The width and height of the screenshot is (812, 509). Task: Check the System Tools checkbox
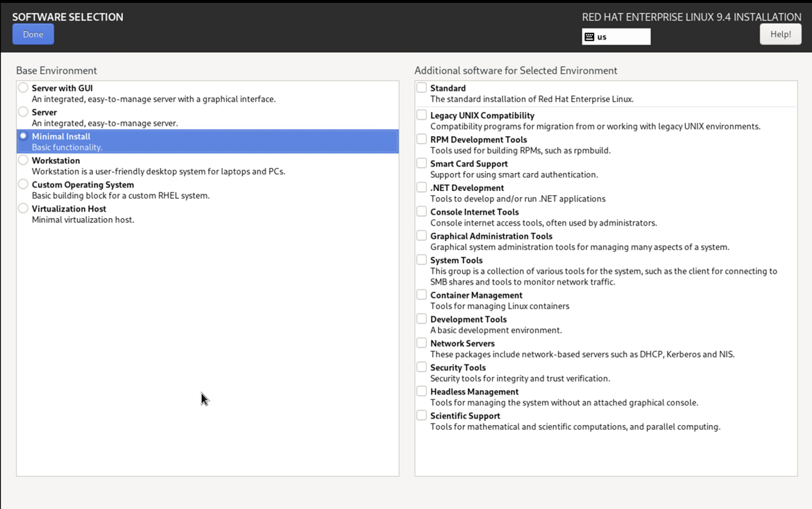(x=421, y=260)
